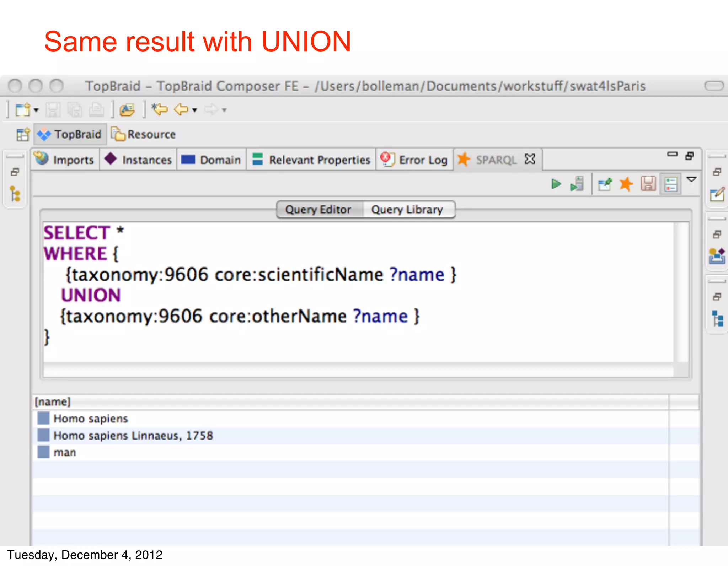Restore the top right sidebar view stack
Screen dimensions: 728x566
pos(717,172)
